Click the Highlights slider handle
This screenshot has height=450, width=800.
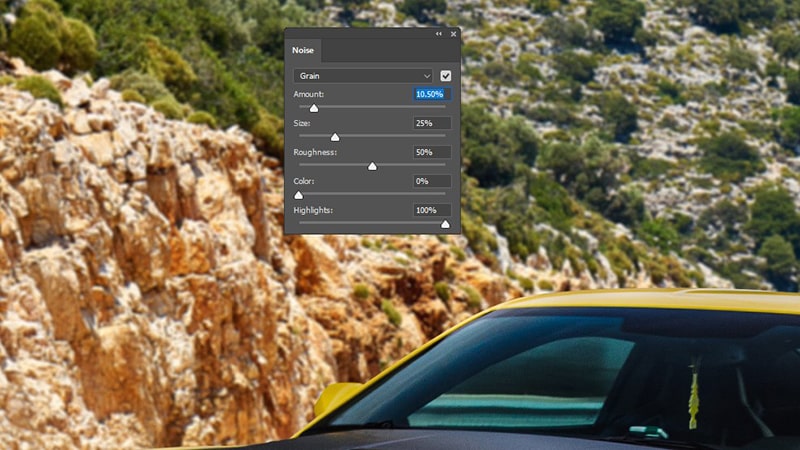(445, 224)
